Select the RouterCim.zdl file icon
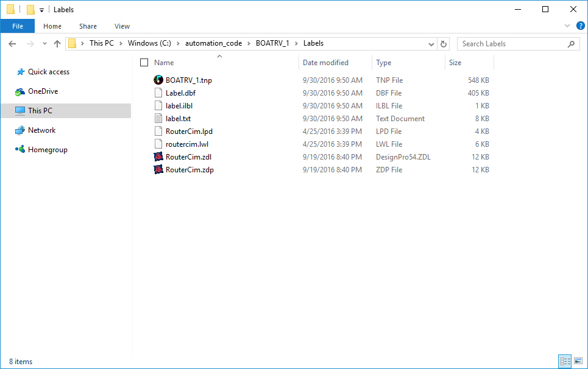588x369 pixels. click(x=159, y=156)
